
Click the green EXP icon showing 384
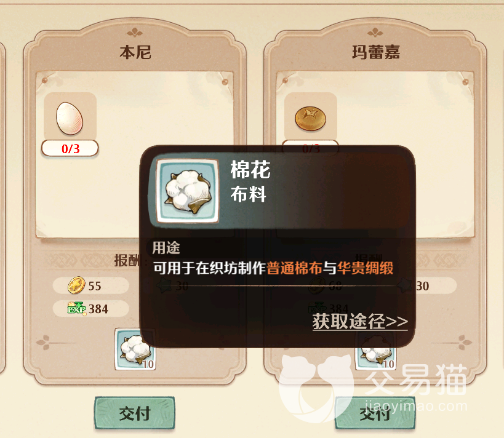pyautogui.click(x=77, y=308)
